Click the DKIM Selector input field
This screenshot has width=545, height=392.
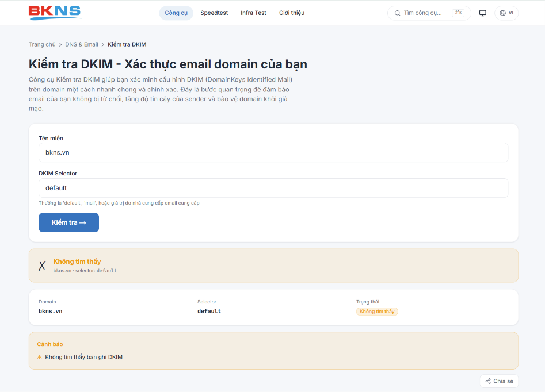[273, 188]
